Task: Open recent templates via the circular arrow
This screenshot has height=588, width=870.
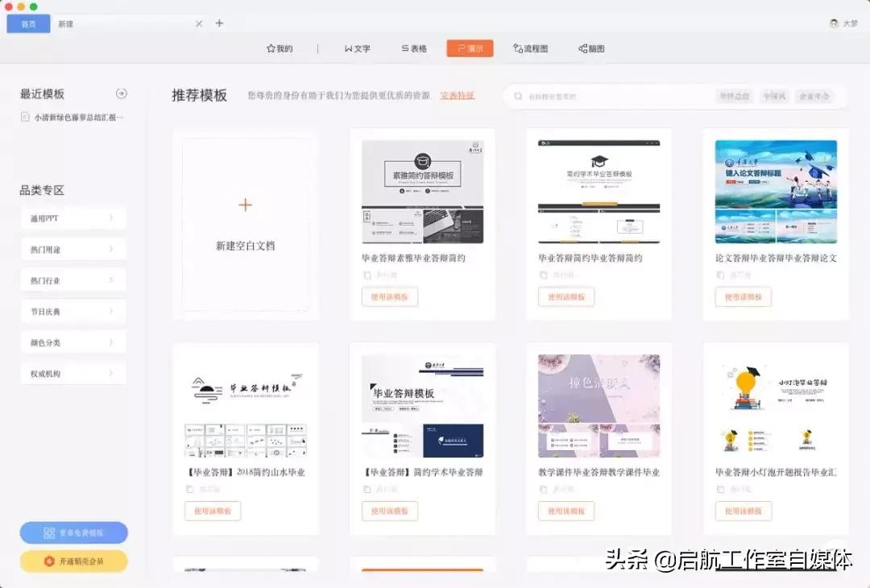Action: coord(122,93)
